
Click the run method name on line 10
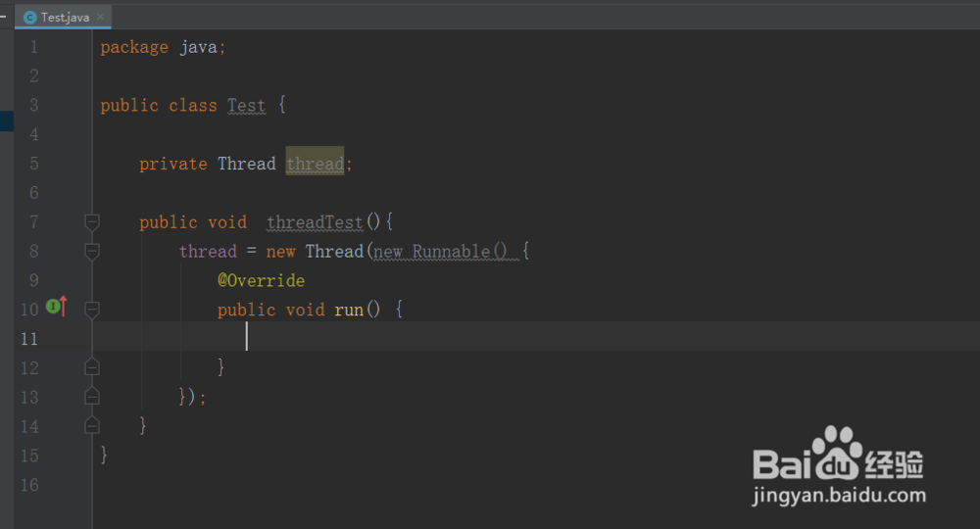coord(349,310)
